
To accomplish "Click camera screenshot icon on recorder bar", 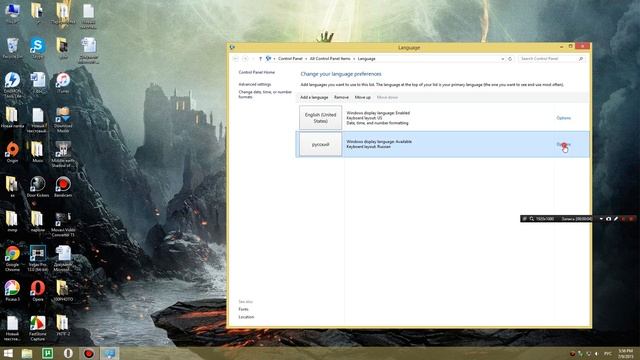I will (x=609, y=219).
